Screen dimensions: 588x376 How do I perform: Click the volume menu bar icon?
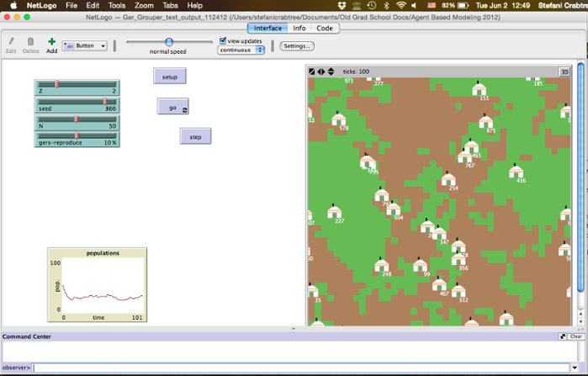pyautogui.click(x=414, y=5)
